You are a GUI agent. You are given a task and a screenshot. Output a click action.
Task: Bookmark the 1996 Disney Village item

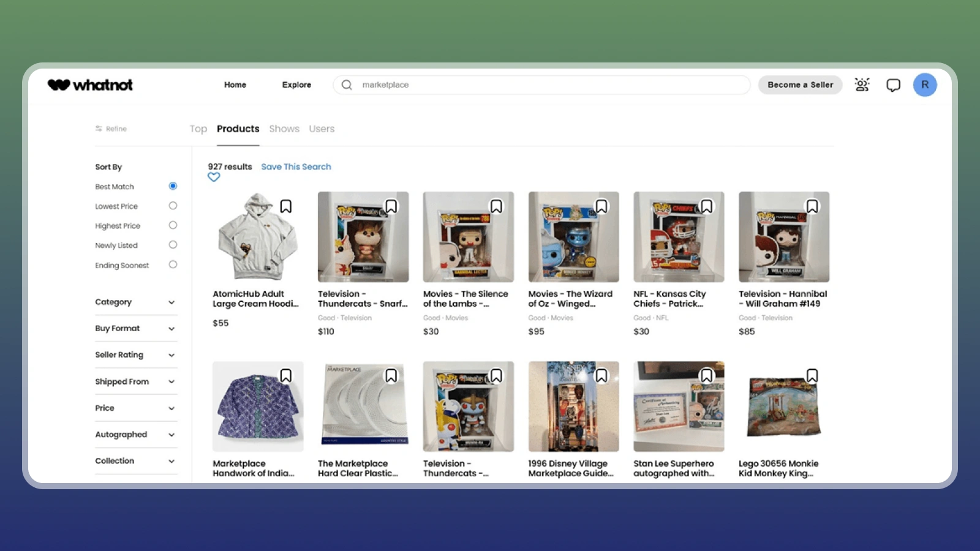pyautogui.click(x=601, y=375)
